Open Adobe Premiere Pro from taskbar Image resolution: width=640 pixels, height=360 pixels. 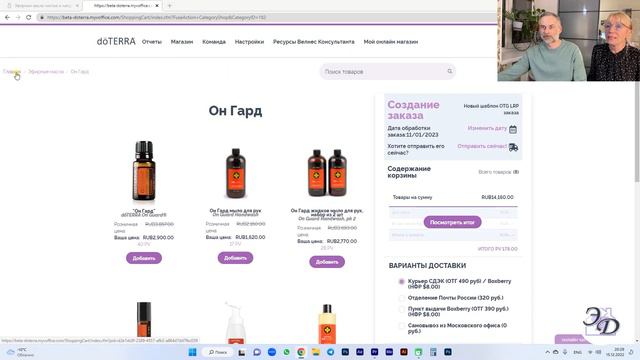pyautogui.click(x=375, y=352)
